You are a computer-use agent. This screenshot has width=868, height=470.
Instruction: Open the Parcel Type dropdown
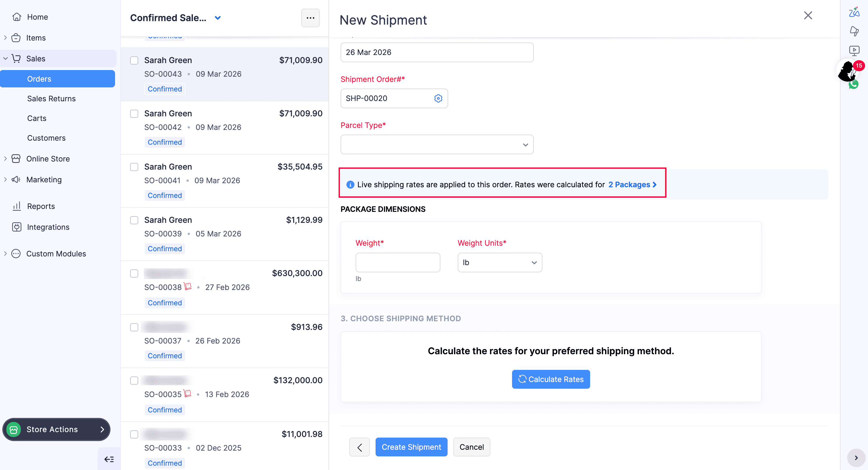coord(437,145)
